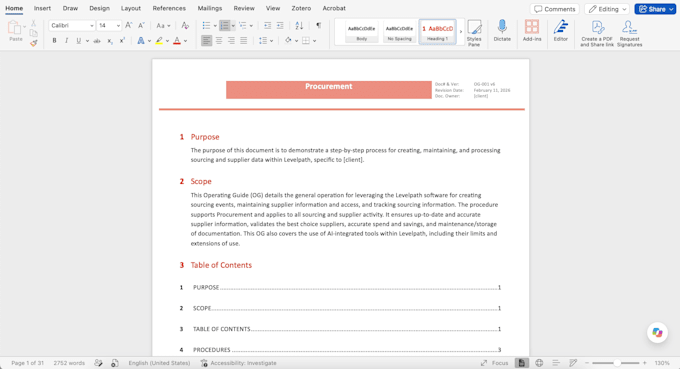Align paragraph text right
The width and height of the screenshot is (680, 369).
pyautogui.click(x=232, y=41)
